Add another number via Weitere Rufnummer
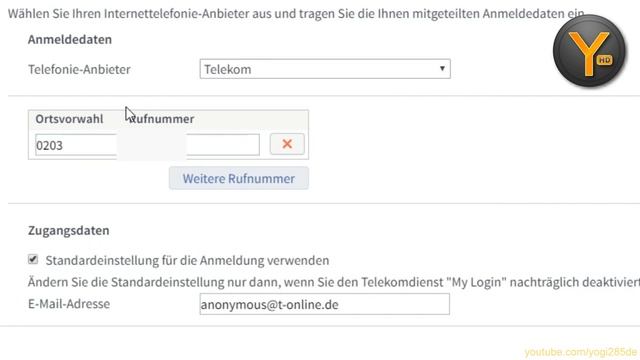 (x=238, y=178)
